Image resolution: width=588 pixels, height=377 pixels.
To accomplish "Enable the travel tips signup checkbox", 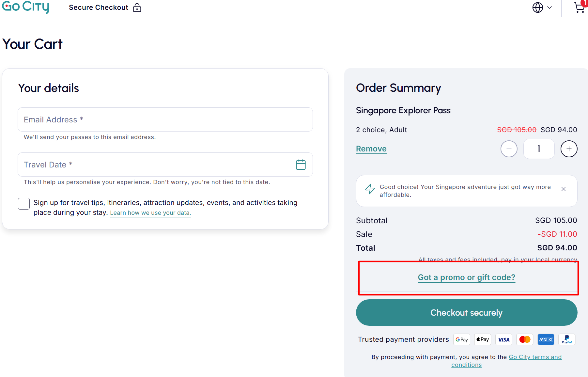I will point(23,203).
